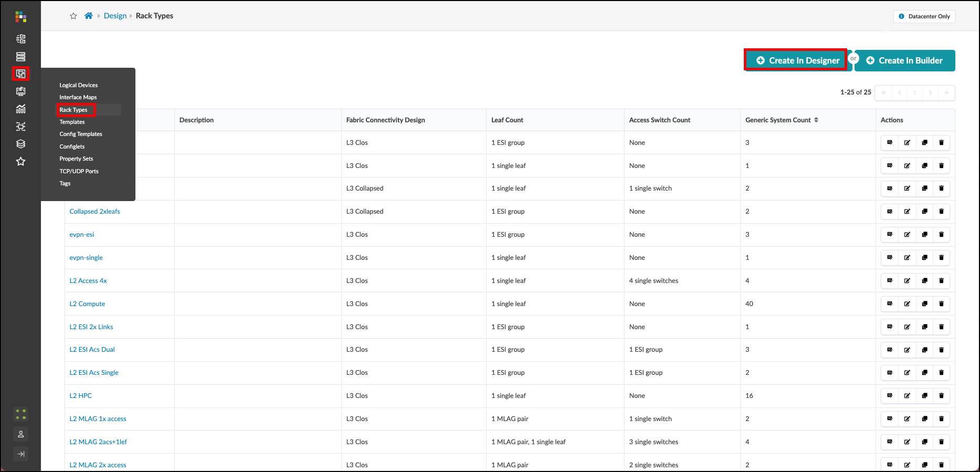Choose Property Sets in the Design menu
Image resolution: width=980 pixels, height=472 pixels.
pos(76,159)
